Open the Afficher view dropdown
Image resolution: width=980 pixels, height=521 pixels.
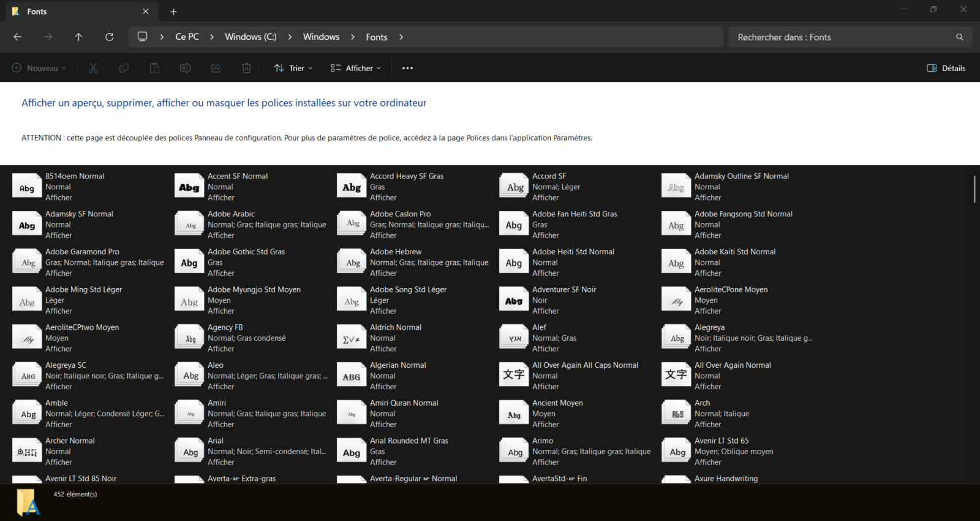tap(356, 68)
